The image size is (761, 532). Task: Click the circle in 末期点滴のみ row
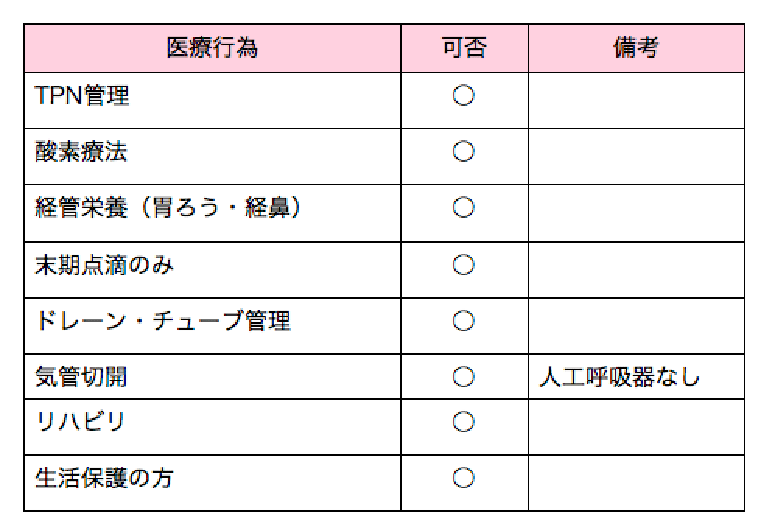tap(464, 264)
